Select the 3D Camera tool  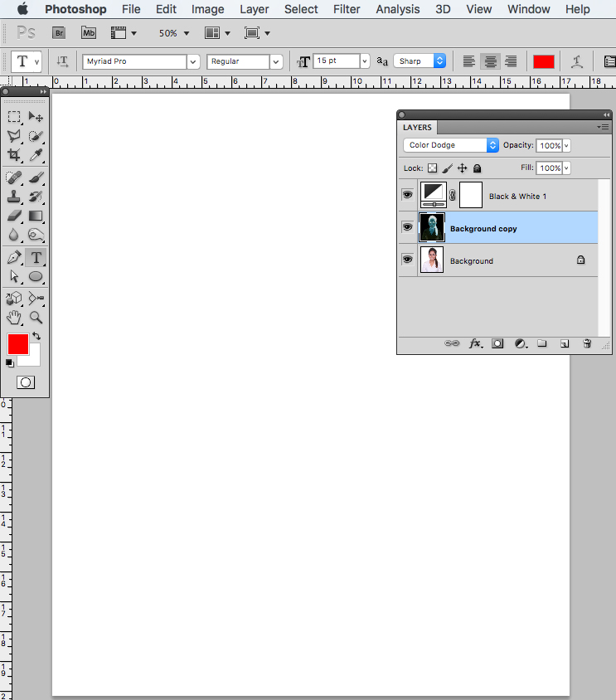tap(36, 298)
